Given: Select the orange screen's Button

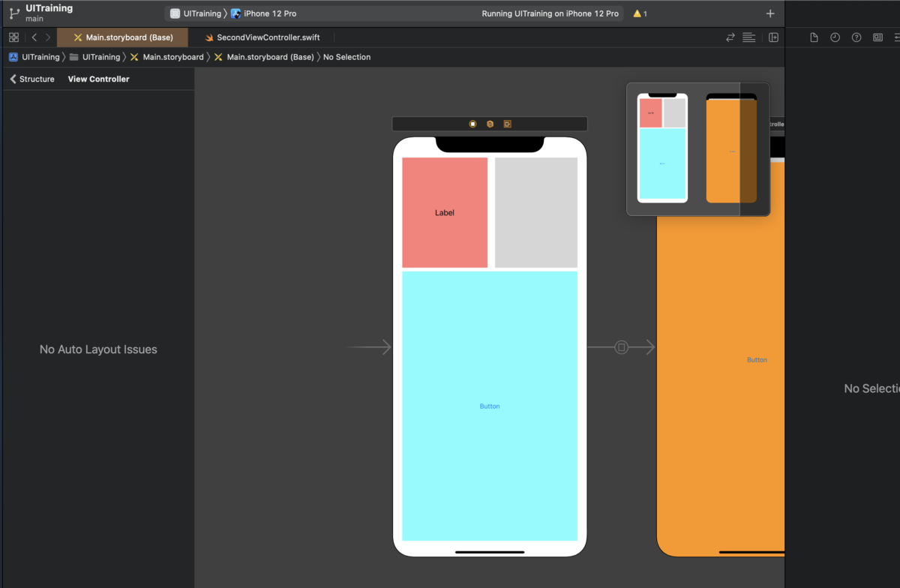Looking at the screenshot, I should coord(757,360).
